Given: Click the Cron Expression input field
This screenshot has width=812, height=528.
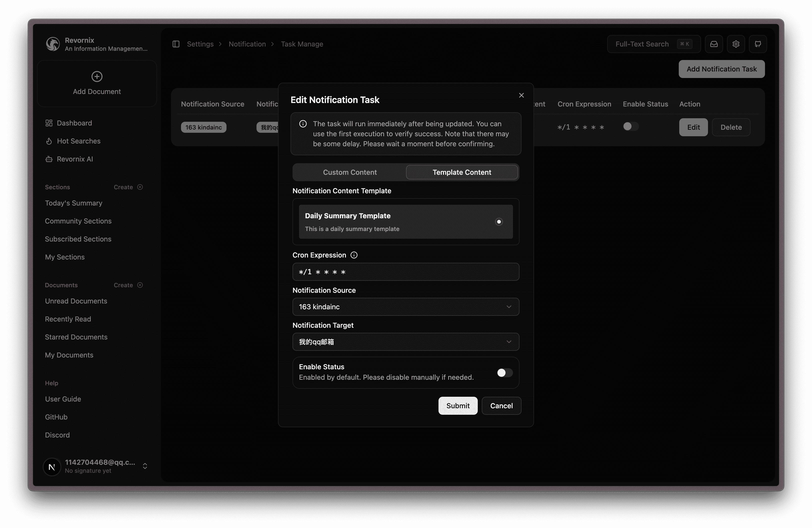Looking at the screenshot, I should coord(406,272).
